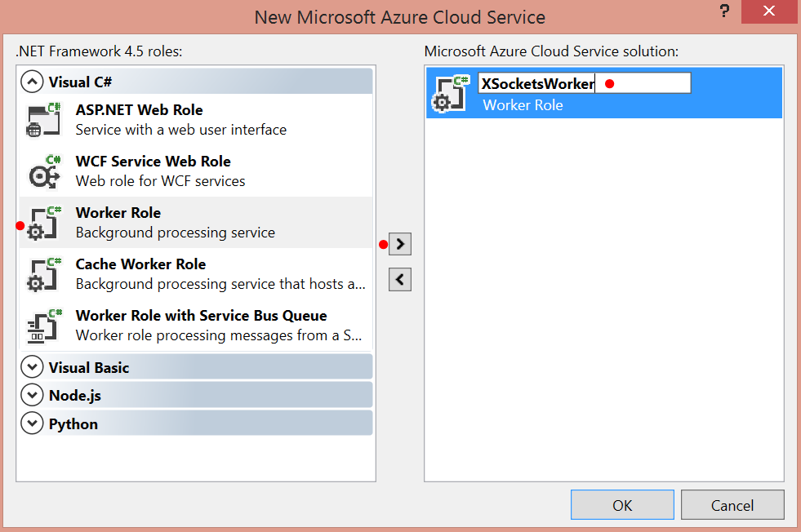
Task: Collapse the Visual C# section
Action: click(x=32, y=82)
